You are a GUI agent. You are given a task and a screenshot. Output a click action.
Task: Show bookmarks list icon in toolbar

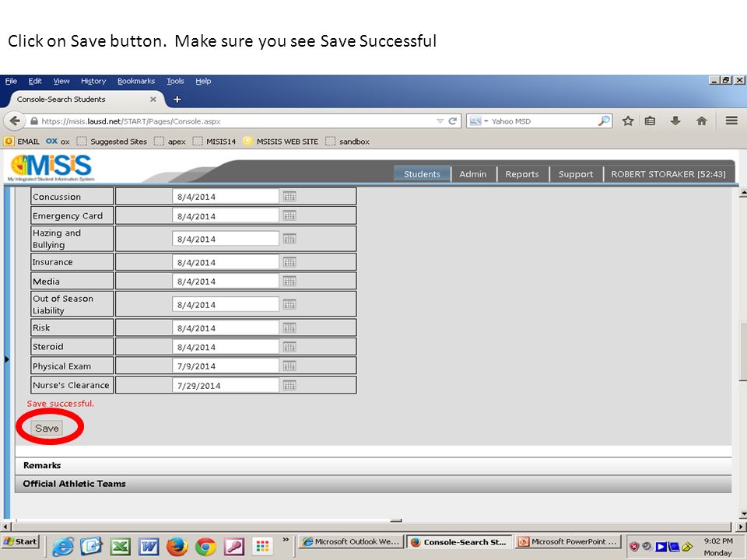tap(650, 121)
